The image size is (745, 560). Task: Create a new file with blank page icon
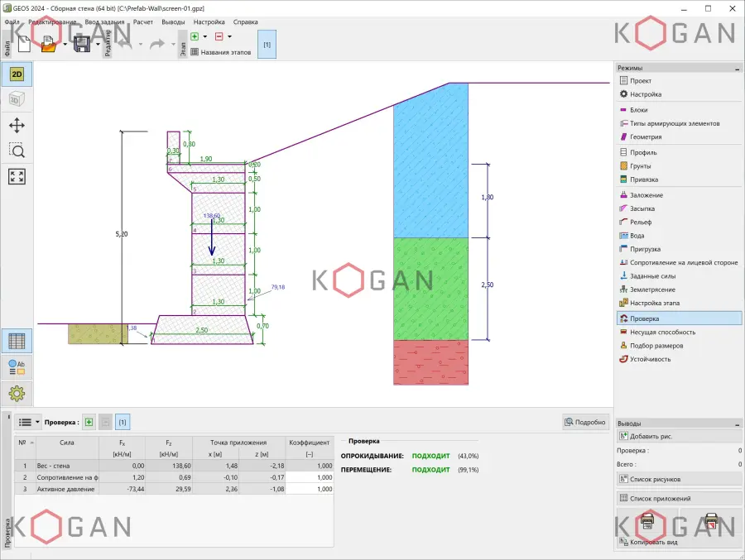(23, 44)
